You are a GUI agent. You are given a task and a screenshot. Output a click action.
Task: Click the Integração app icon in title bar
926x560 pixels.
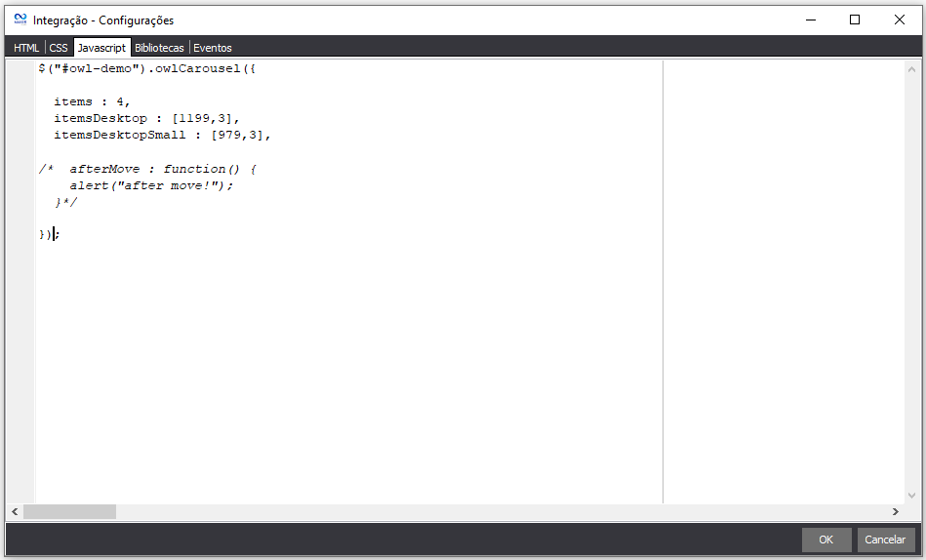(x=20, y=20)
